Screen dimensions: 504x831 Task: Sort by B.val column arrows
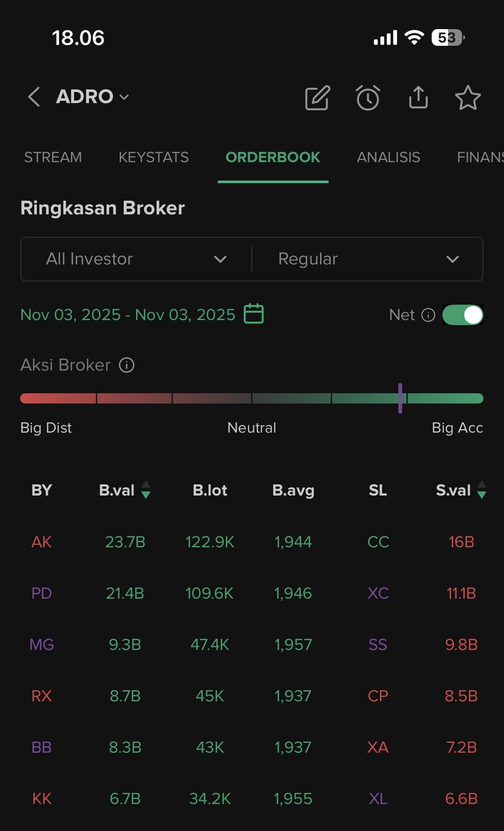click(x=146, y=490)
